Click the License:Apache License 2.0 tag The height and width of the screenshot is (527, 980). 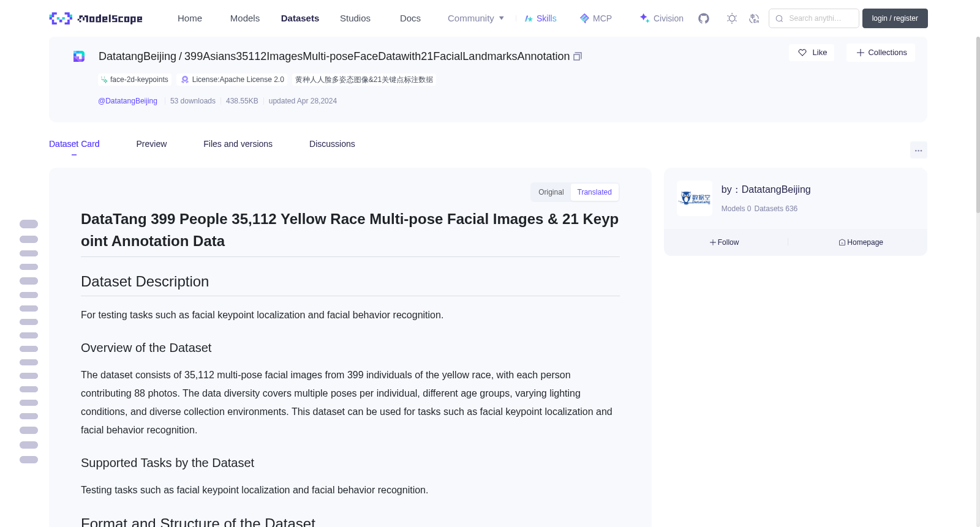[233, 80]
